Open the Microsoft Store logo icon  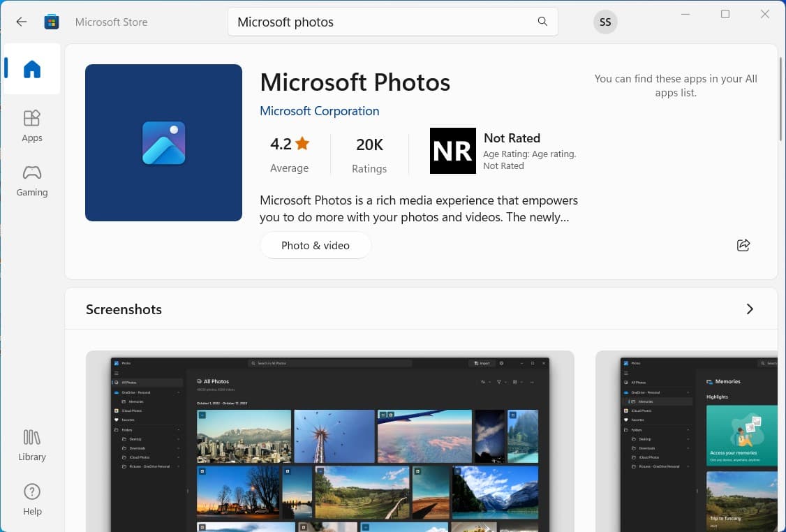[x=52, y=22]
